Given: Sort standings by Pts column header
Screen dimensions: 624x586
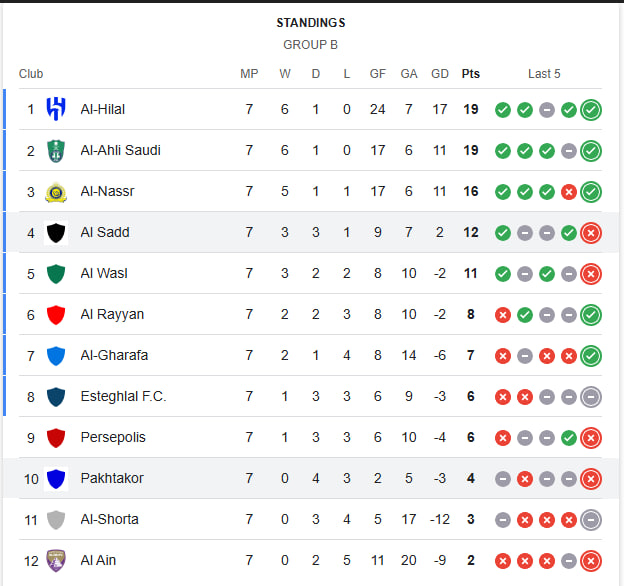Looking at the screenshot, I should [x=470, y=74].
